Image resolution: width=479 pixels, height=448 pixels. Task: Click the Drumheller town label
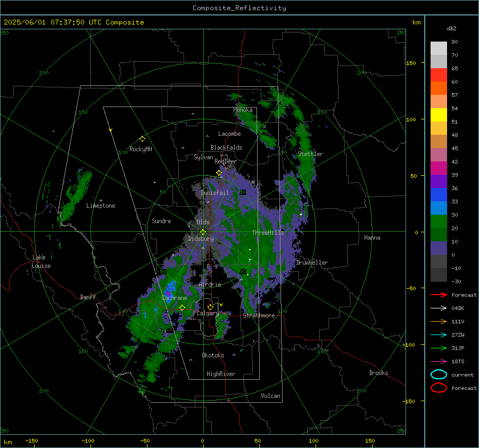click(312, 263)
